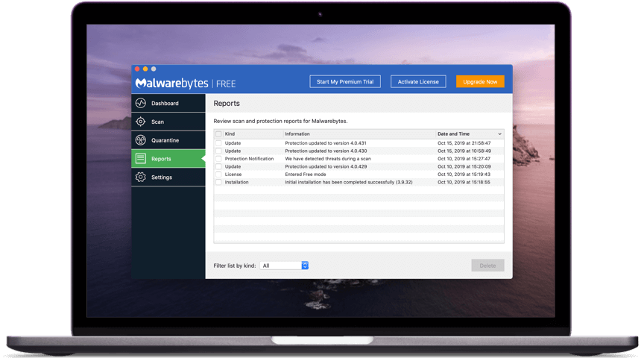Select "Protection updated to version 4.0.429" text
The image size is (644, 358).
point(326,166)
